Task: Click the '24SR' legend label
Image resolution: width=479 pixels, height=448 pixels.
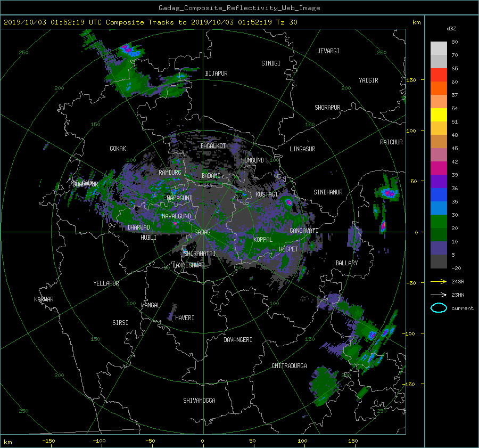Action: [458, 281]
